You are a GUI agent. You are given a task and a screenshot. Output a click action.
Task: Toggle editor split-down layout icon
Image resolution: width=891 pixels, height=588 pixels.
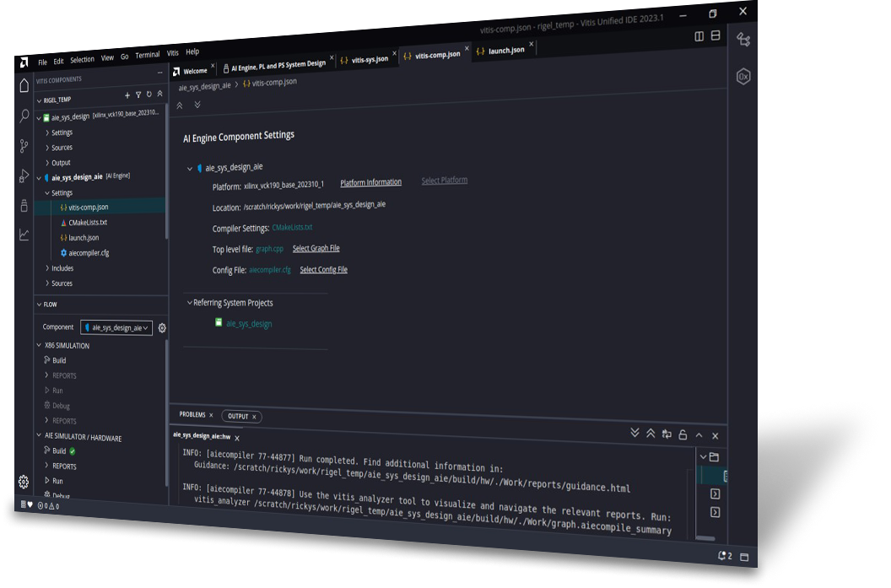pos(715,35)
